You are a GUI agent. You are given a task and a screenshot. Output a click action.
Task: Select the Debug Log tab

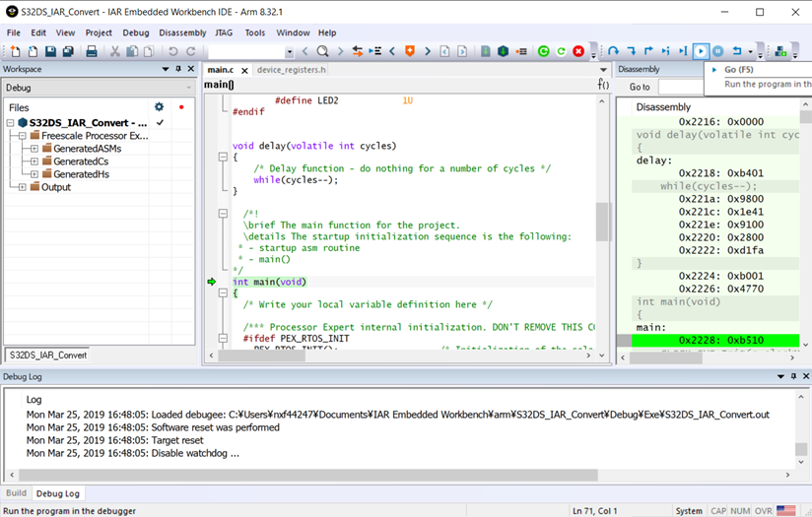point(58,493)
